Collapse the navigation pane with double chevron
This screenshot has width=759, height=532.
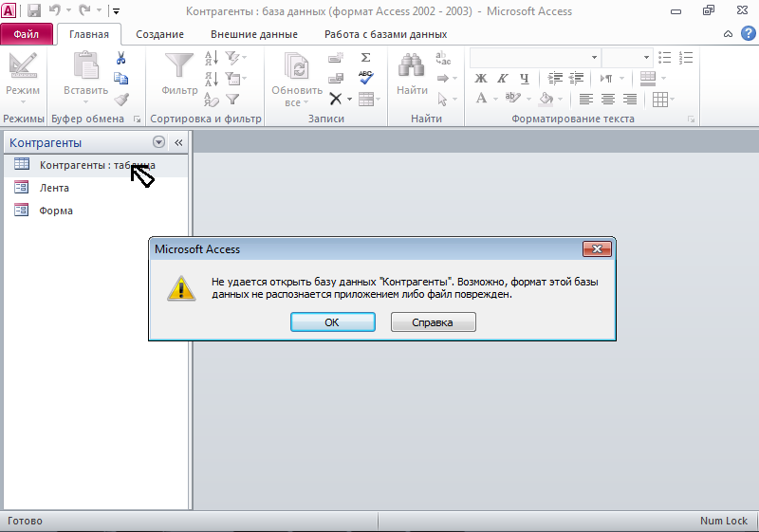click(178, 142)
